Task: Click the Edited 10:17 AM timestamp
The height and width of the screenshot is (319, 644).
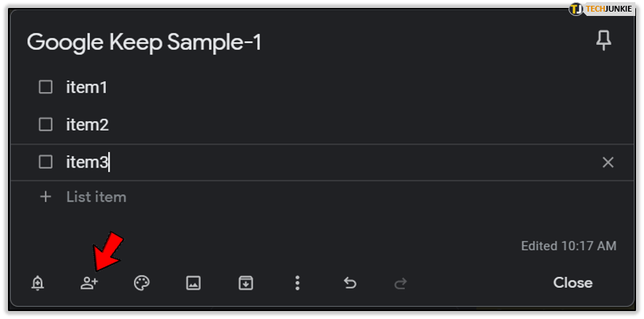Action: 569,246
